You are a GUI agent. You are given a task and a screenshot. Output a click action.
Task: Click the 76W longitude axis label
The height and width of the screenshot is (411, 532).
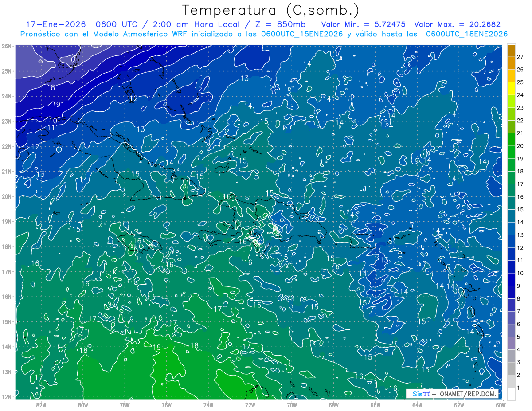tap(166, 405)
